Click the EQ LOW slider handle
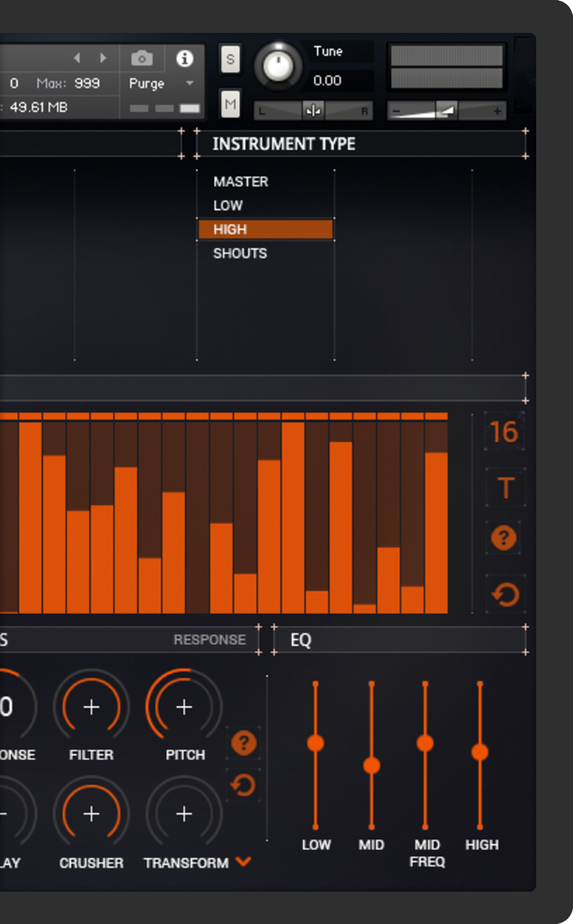This screenshot has height=924, width=573. [x=316, y=743]
